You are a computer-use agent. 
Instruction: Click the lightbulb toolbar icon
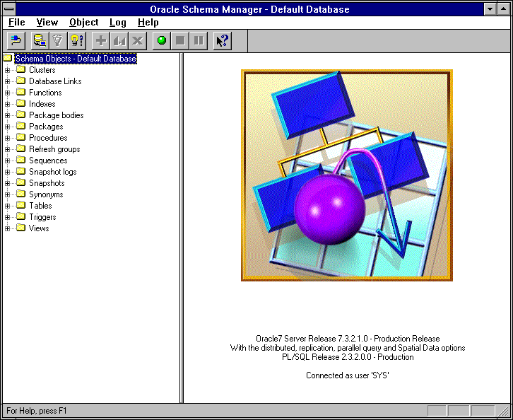[76, 41]
